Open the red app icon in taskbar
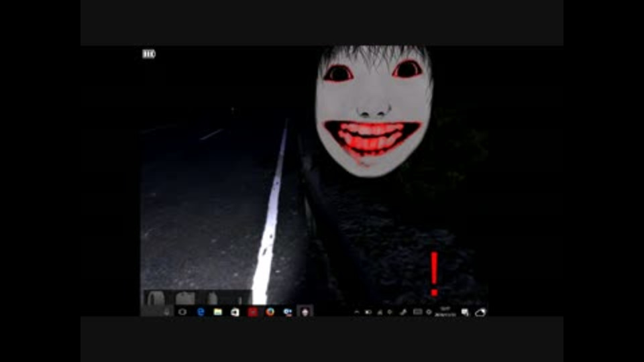The height and width of the screenshot is (362, 644). [253, 312]
